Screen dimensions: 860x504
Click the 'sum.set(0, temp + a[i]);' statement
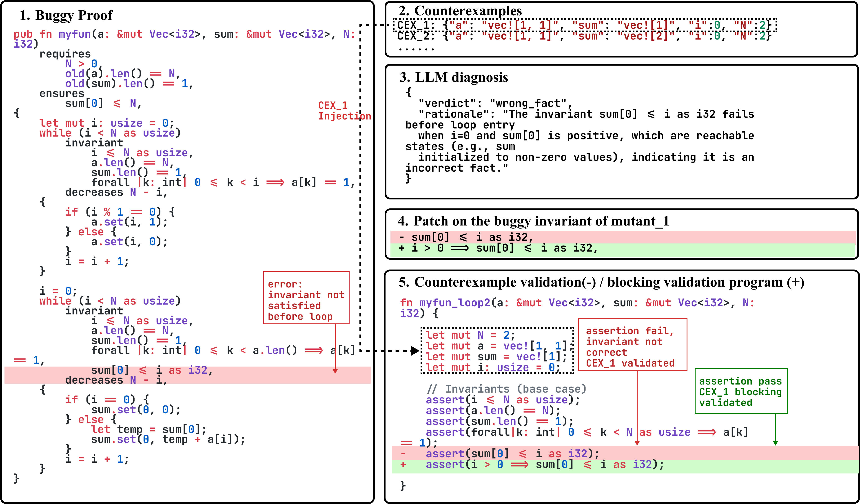click(168, 439)
